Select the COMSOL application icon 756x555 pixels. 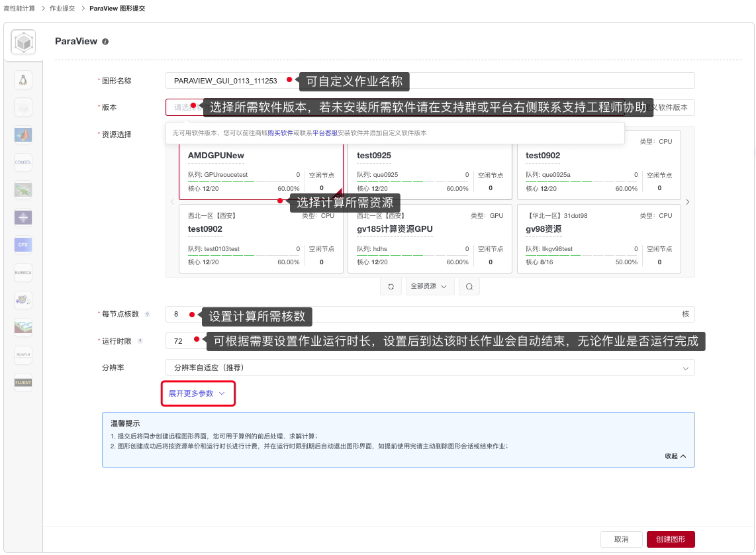click(x=23, y=162)
